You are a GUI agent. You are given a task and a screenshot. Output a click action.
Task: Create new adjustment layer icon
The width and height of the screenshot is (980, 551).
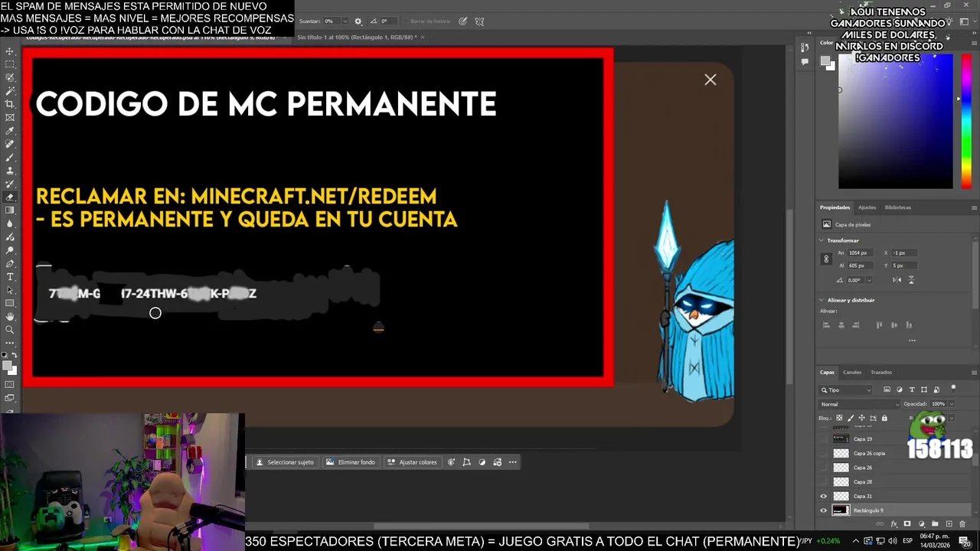point(921,524)
